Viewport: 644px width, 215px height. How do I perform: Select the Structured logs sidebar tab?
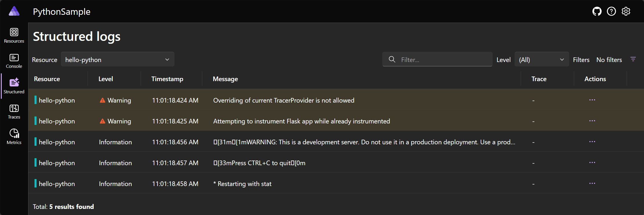[14, 86]
